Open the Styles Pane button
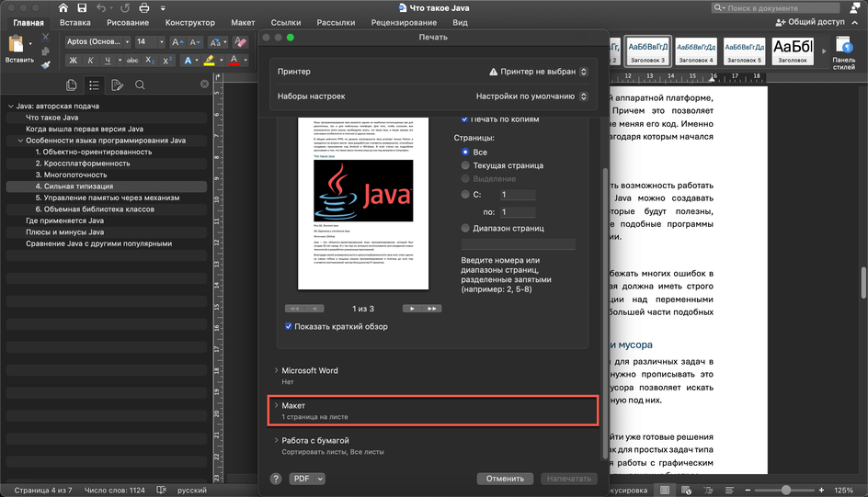 coord(844,53)
